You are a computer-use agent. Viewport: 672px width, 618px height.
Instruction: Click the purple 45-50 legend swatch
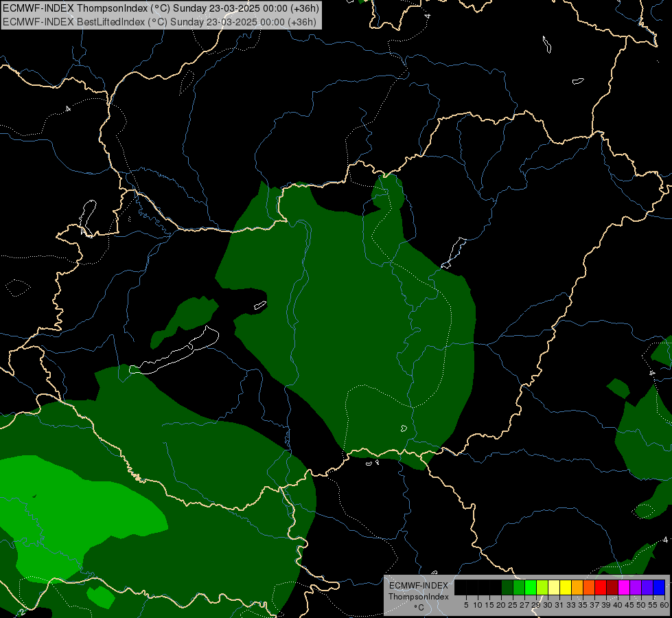tap(636, 587)
